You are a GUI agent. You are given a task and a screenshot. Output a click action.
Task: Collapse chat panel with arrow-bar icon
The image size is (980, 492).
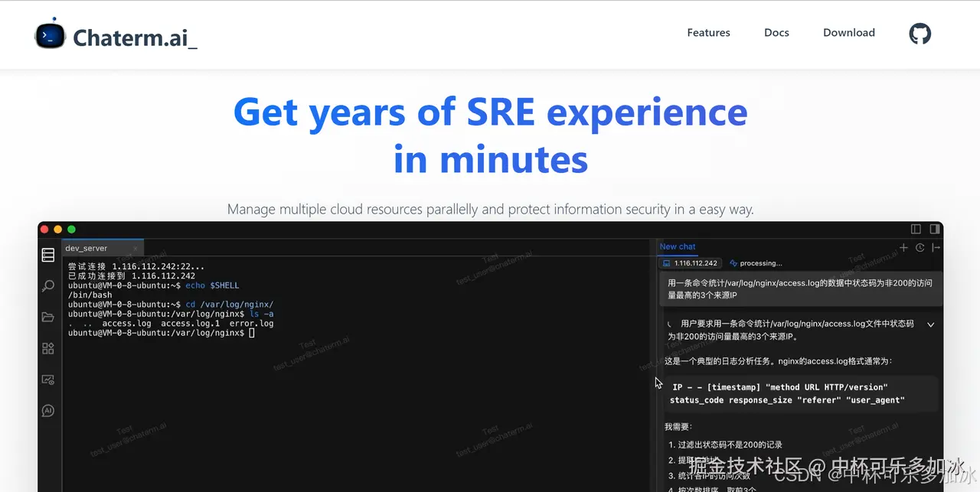(x=936, y=247)
